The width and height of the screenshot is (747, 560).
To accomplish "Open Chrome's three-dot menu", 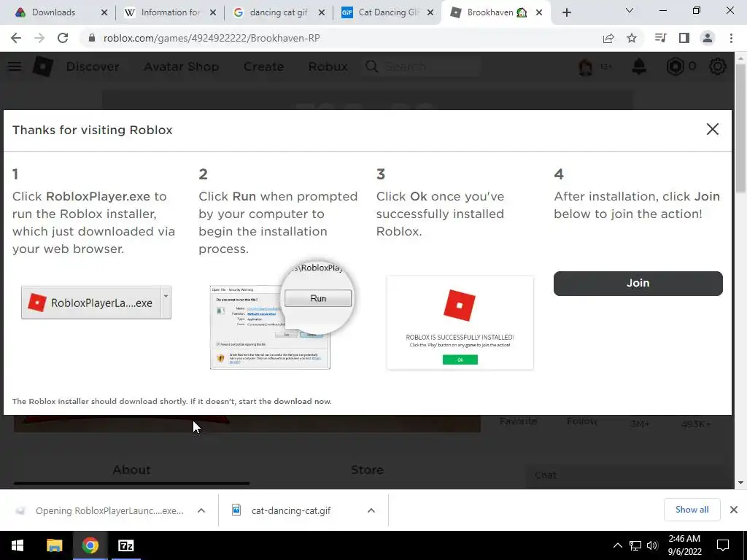I will [731, 38].
